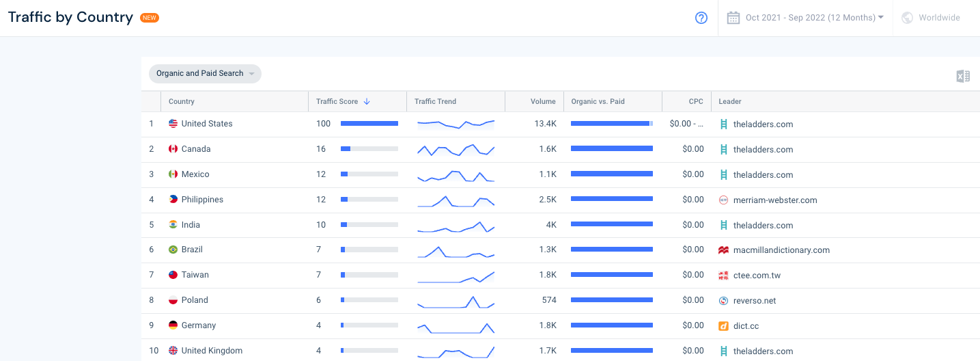Viewport: 980px width, 361px height.
Task: Click the India traffic trend sparkline
Action: tap(456, 226)
